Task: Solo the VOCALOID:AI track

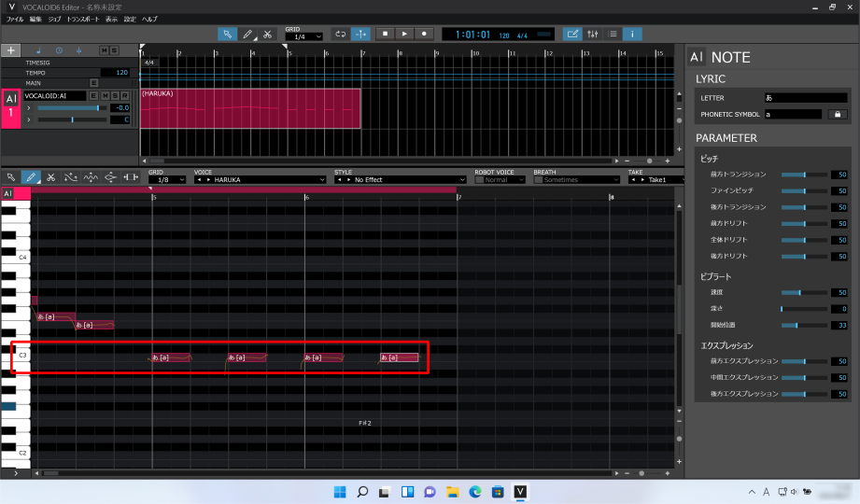Action: pyautogui.click(x=115, y=96)
